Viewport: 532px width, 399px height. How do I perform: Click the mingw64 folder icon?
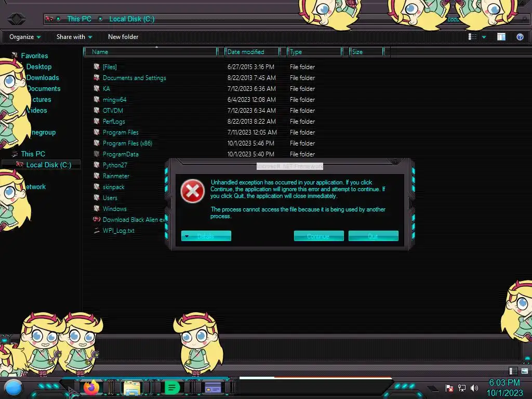point(97,99)
